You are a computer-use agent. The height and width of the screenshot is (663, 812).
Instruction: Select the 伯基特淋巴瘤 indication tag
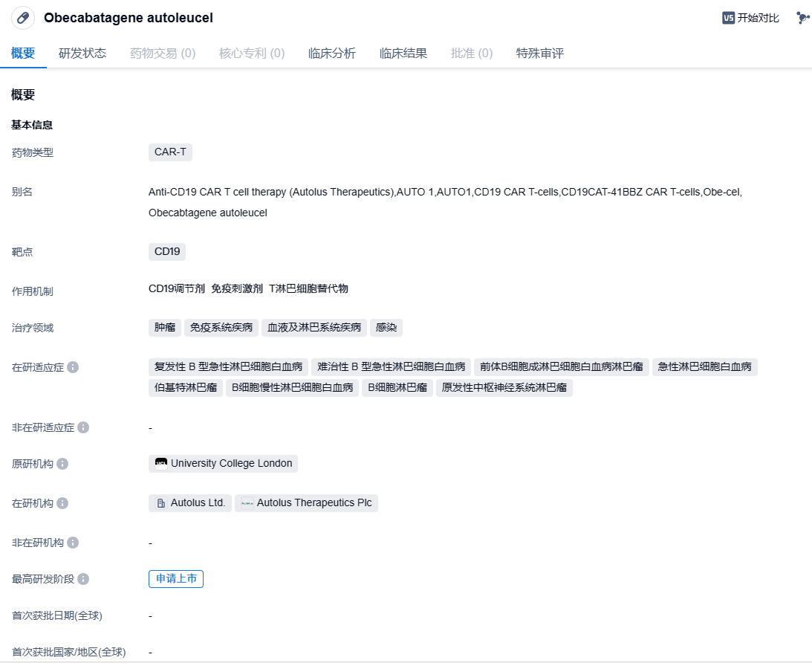pos(186,387)
